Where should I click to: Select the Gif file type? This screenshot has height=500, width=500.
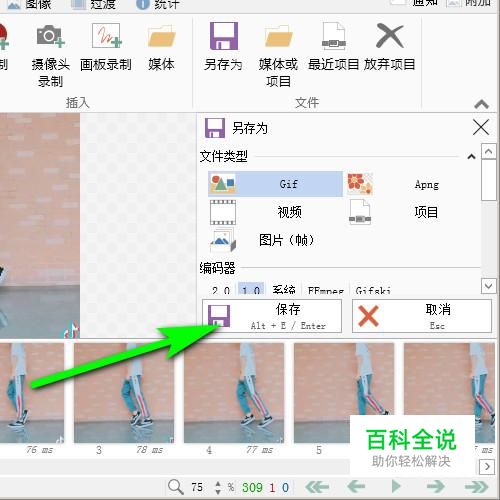coord(275,184)
